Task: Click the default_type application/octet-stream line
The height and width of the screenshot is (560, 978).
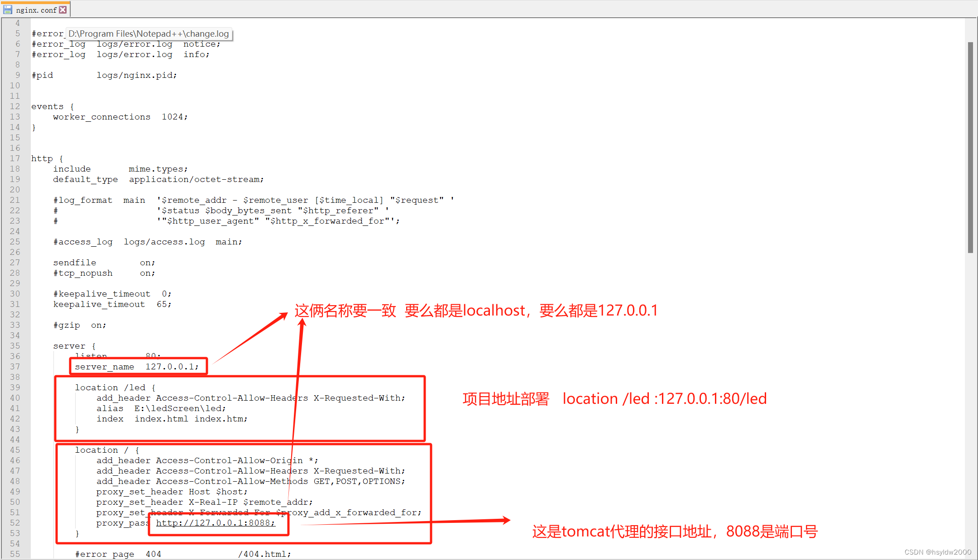Action: pyautogui.click(x=158, y=179)
